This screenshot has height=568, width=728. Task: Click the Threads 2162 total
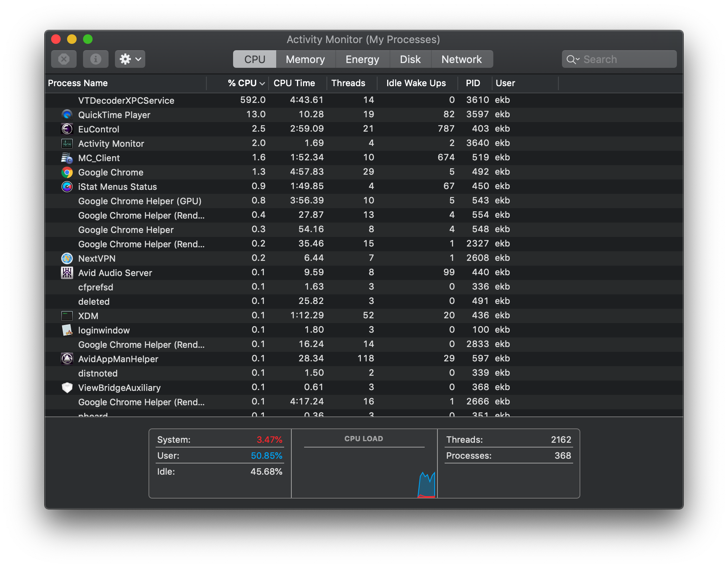pos(561,440)
